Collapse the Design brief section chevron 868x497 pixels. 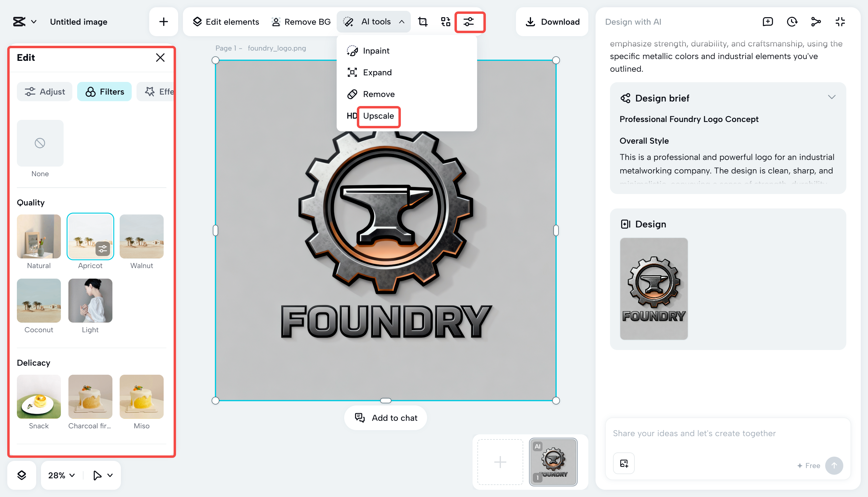point(832,97)
